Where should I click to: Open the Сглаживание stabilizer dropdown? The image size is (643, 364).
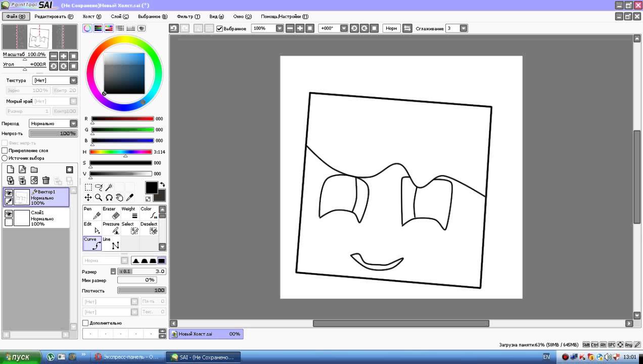[x=464, y=28]
